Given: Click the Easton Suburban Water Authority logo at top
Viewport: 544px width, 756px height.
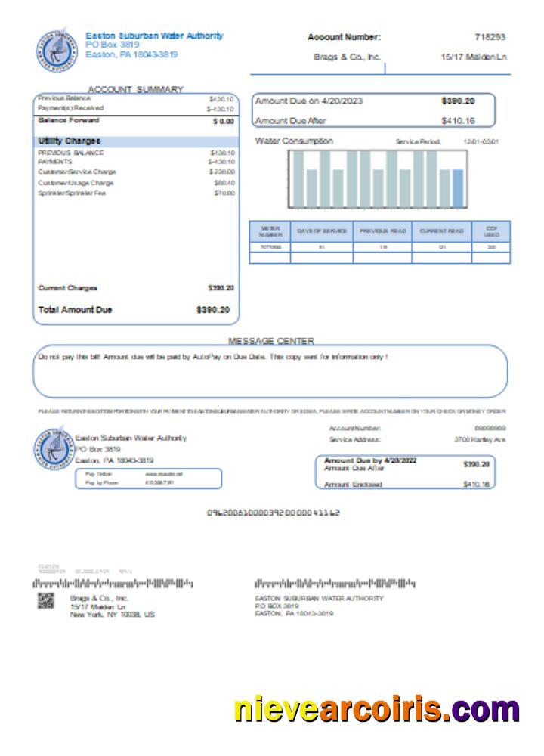Looking at the screenshot, I should [x=55, y=50].
